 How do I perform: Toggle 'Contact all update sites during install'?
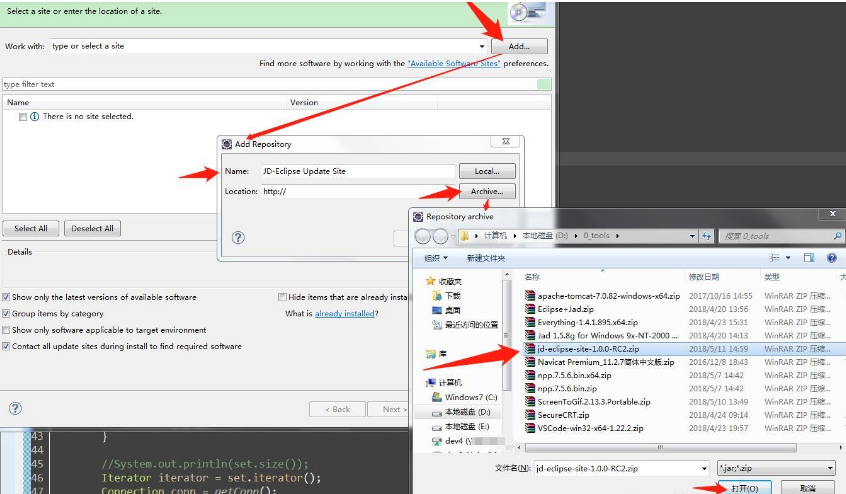6,346
